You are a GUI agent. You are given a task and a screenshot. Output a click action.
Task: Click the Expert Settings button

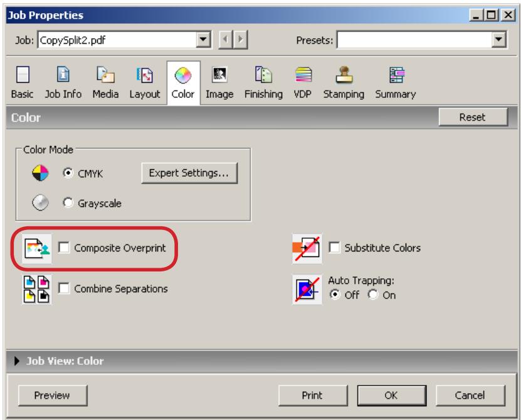click(189, 173)
